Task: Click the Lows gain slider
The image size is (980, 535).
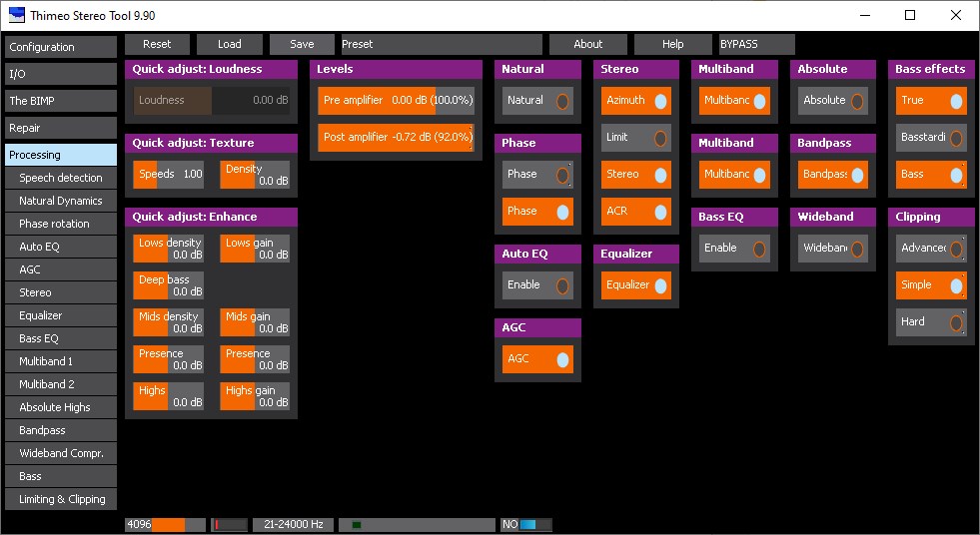Action: coord(255,249)
